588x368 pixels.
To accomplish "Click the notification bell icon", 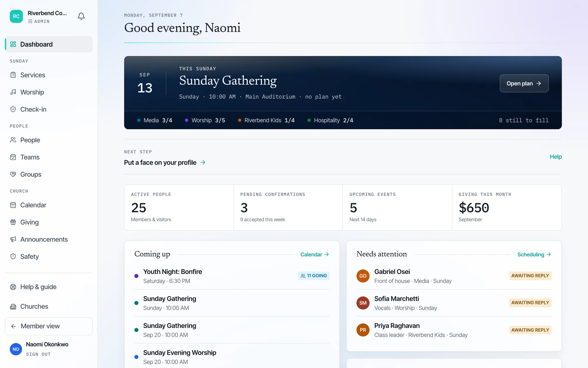I will [81, 16].
